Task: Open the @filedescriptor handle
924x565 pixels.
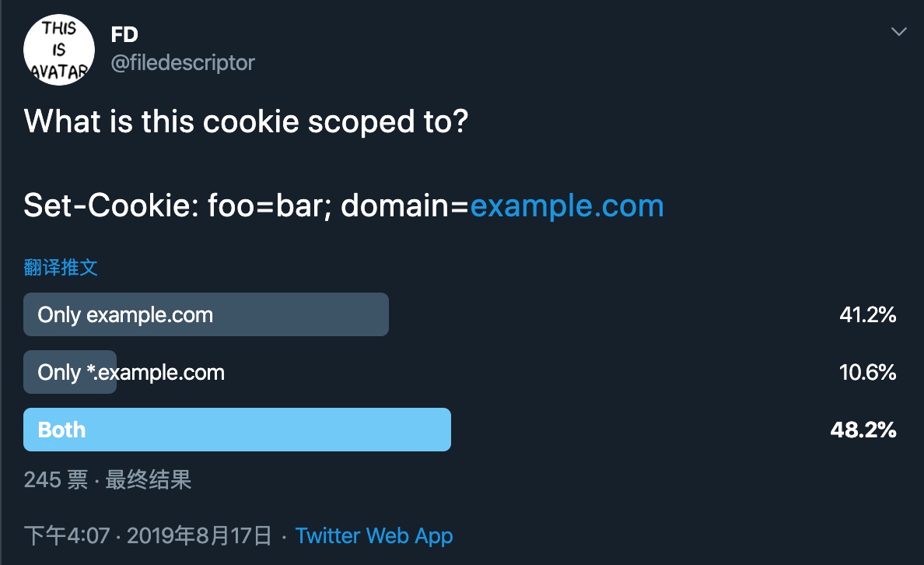Action: tap(183, 62)
